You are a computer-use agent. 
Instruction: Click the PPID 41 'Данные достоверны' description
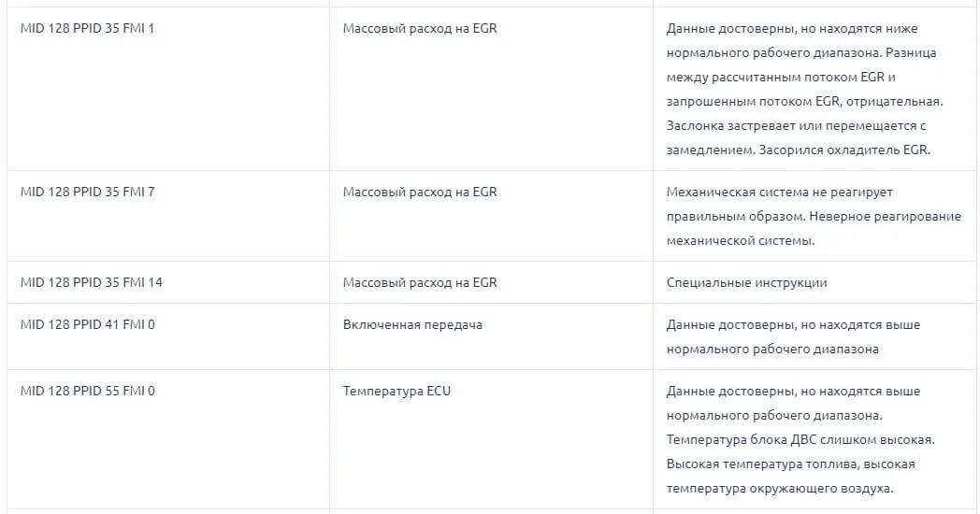(x=793, y=324)
